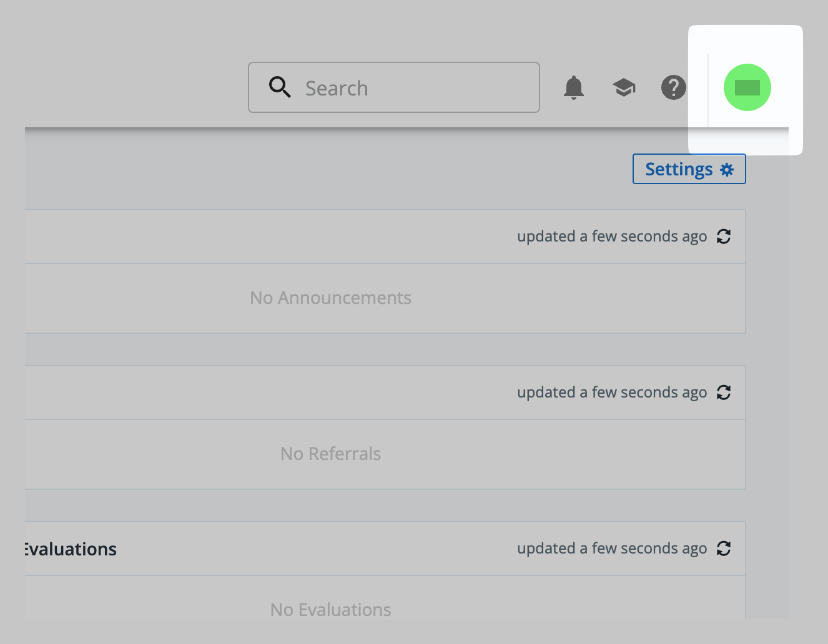
Task: Click the magnifying glass search icon
Action: 280,87
